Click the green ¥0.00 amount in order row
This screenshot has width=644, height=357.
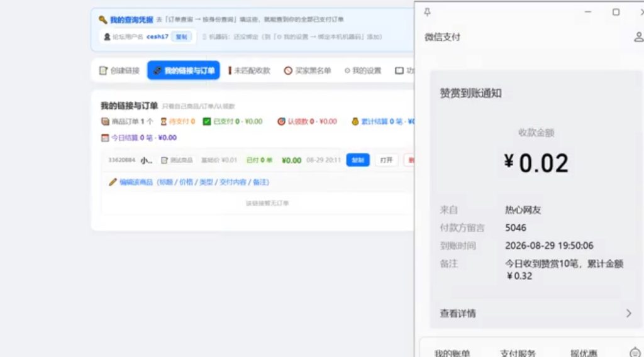292,160
